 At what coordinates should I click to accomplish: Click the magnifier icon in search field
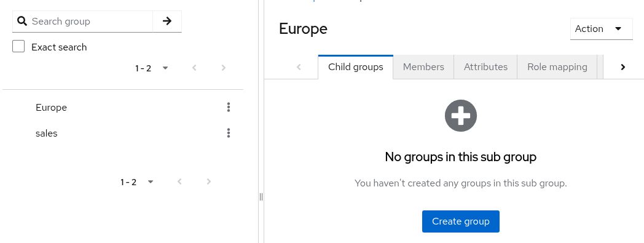(22, 22)
